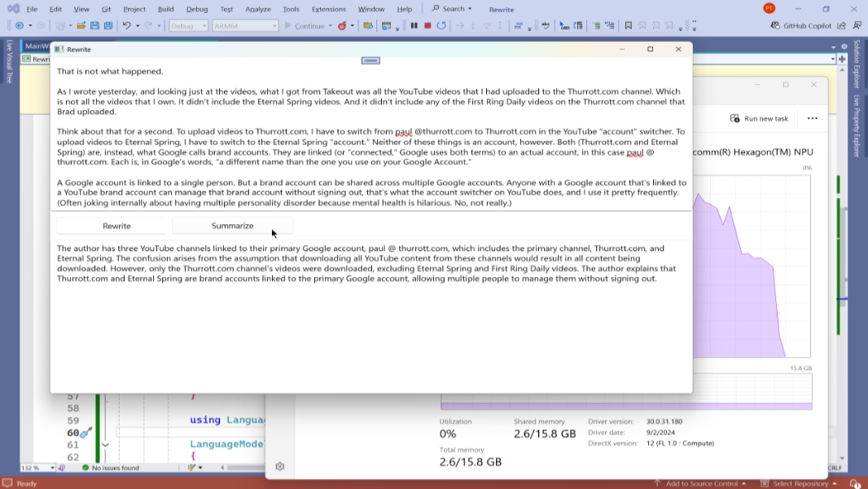The height and width of the screenshot is (489, 868).
Task: Click the Save All toolbar icon
Action: pos(107,26)
